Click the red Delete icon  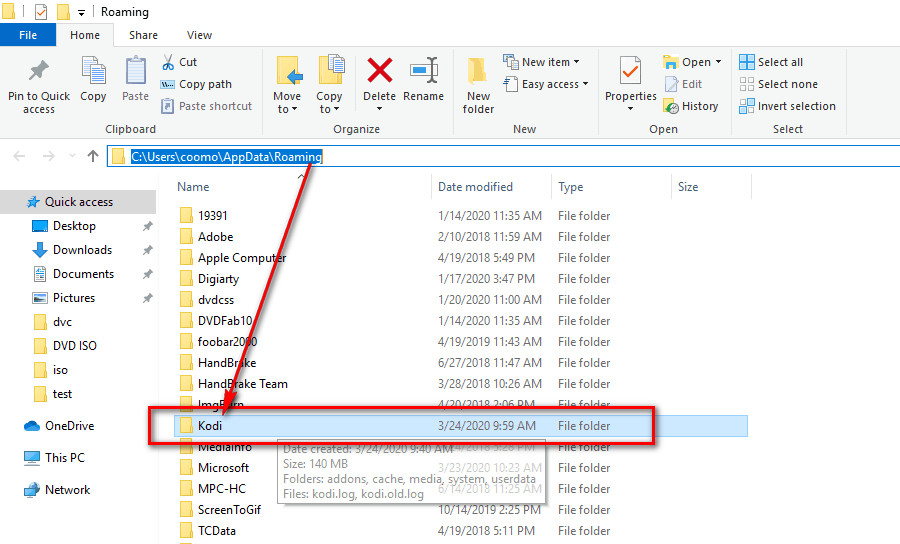click(x=379, y=71)
